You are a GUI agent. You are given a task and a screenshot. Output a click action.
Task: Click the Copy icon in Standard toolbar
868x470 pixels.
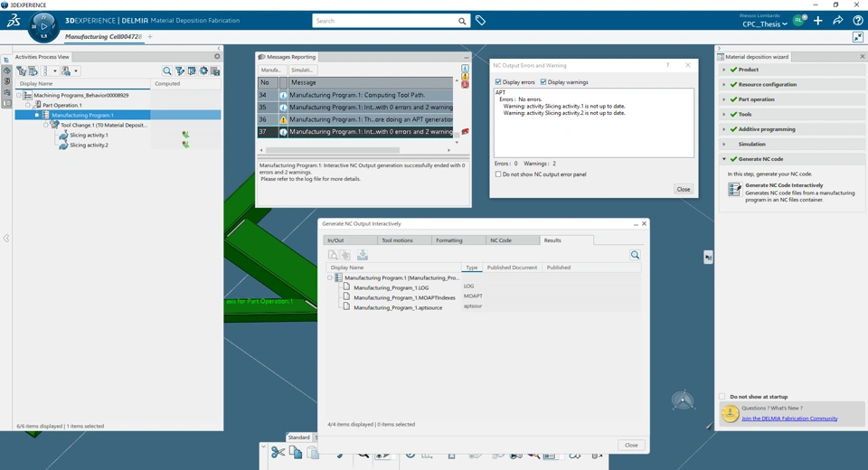tap(296, 452)
